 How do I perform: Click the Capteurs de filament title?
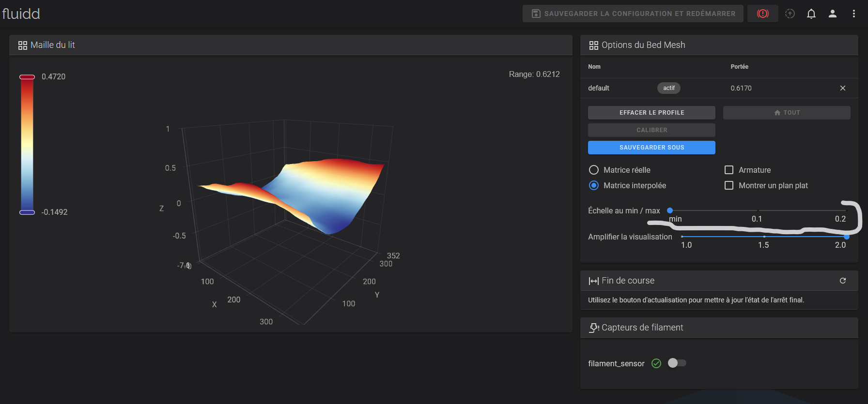point(642,328)
